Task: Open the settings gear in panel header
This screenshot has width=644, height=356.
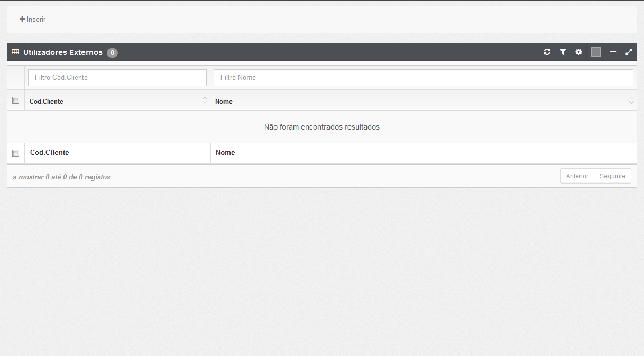Action: pyautogui.click(x=578, y=52)
